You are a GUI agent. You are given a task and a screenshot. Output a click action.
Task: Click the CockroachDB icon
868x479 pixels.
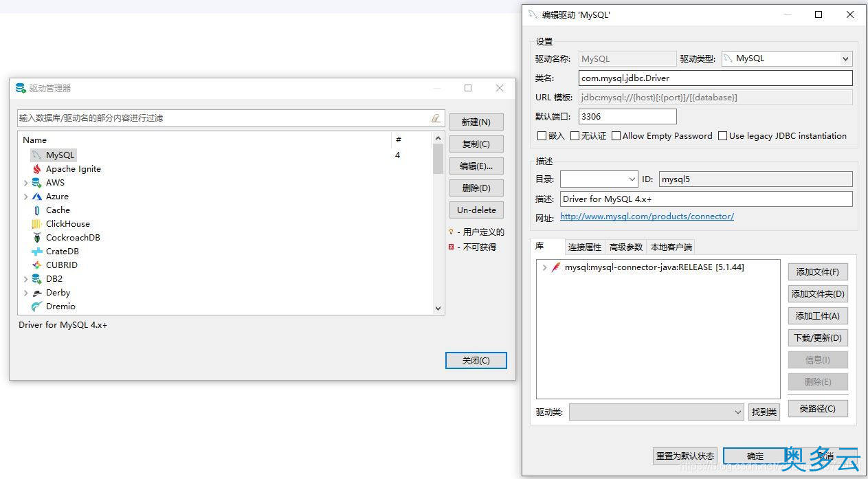pyautogui.click(x=37, y=238)
